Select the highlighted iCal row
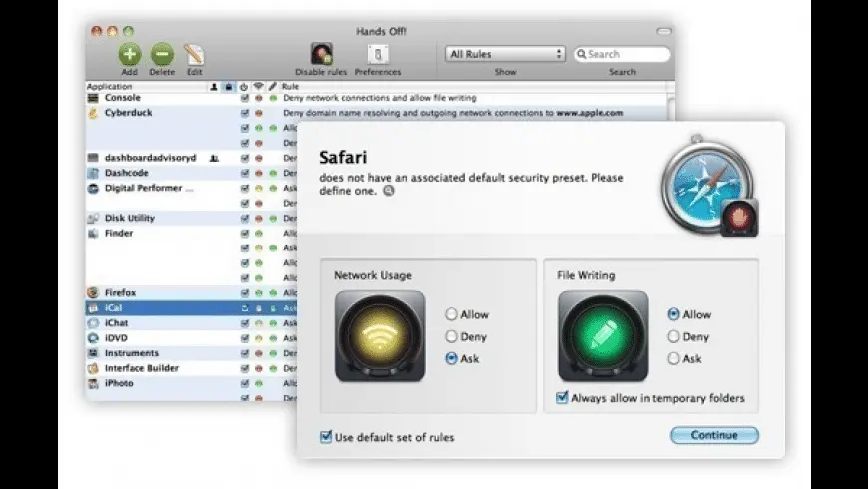Image resolution: width=868 pixels, height=489 pixels. 191,308
